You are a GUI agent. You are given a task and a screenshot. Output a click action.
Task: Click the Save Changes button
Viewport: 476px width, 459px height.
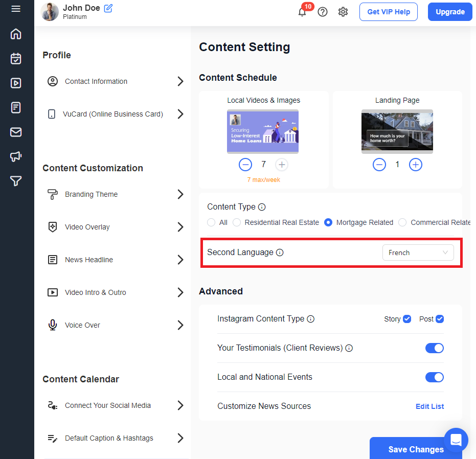pos(415,449)
